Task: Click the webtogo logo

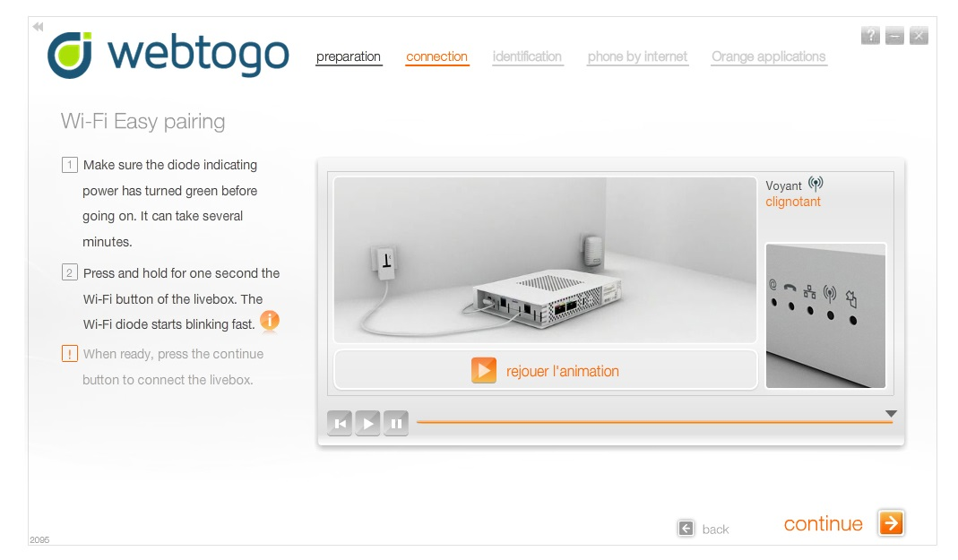Action: (x=168, y=55)
